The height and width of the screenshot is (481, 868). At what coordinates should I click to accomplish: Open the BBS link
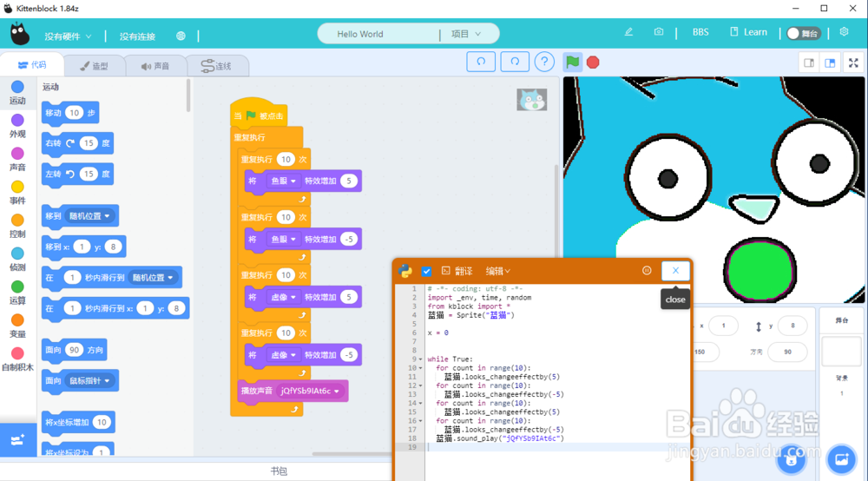tap(700, 32)
